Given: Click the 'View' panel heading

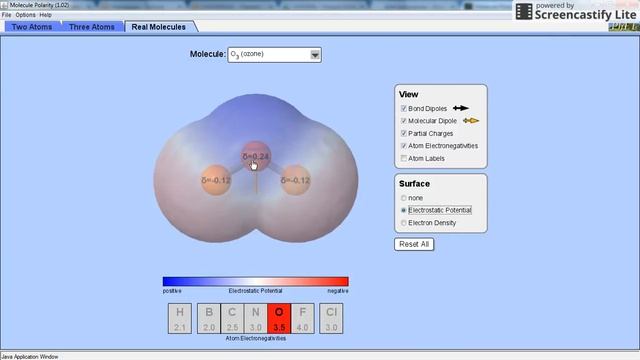Looking at the screenshot, I should pyautogui.click(x=409, y=94).
